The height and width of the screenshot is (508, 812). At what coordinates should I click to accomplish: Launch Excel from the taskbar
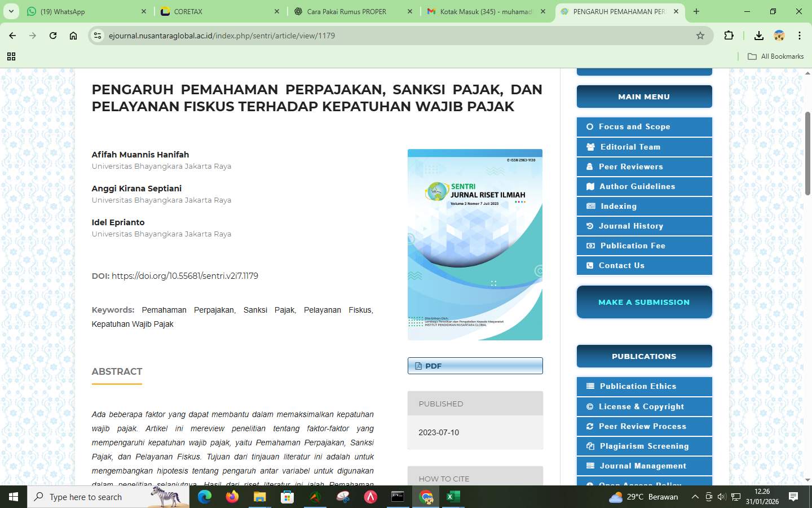[452, 497]
